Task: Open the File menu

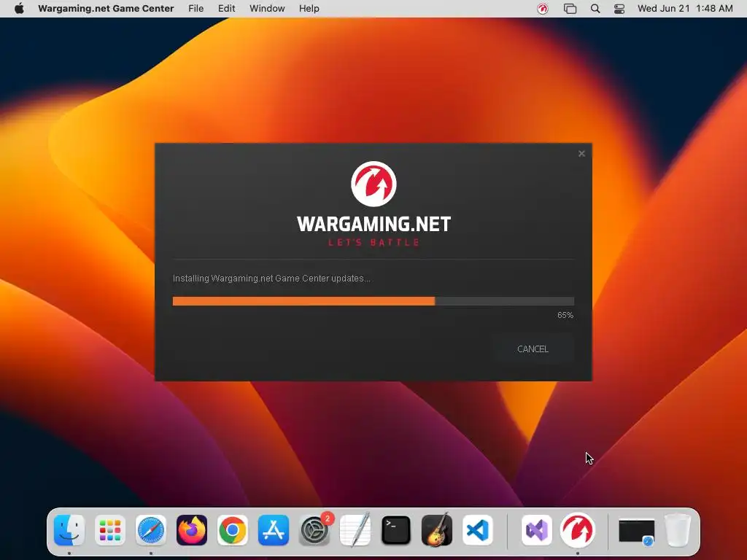Action: click(x=196, y=9)
